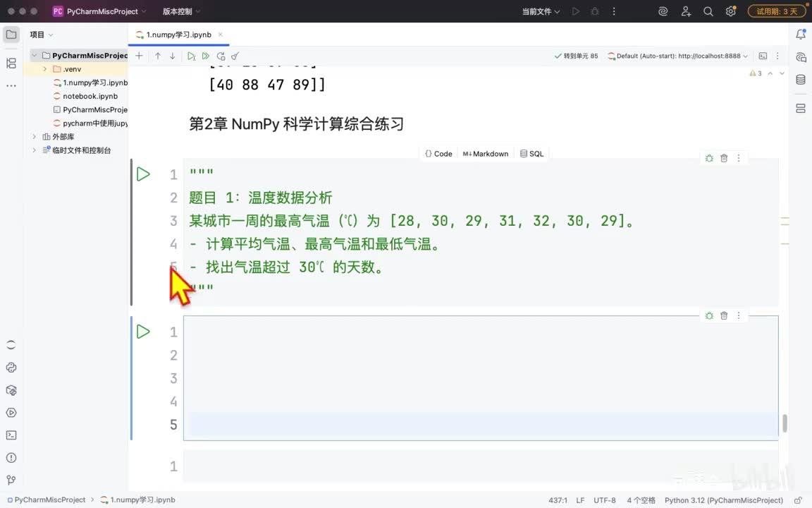Run cell and select below icon

pos(191,56)
